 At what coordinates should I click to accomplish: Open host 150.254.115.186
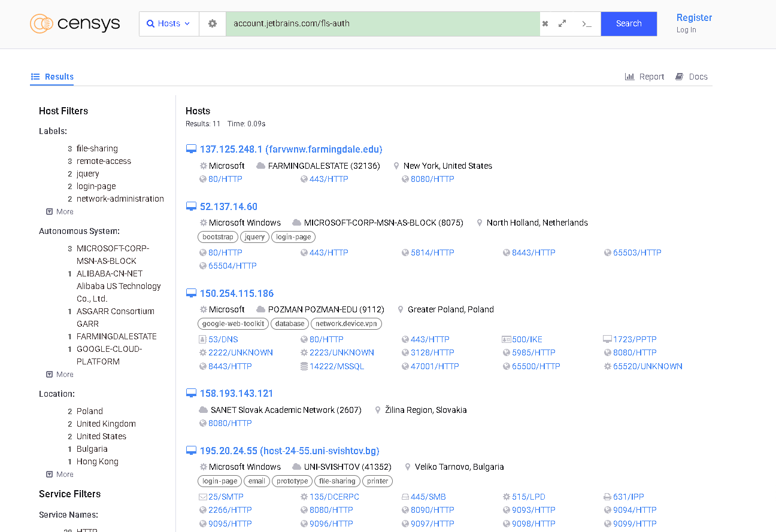(x=237, y=293)
